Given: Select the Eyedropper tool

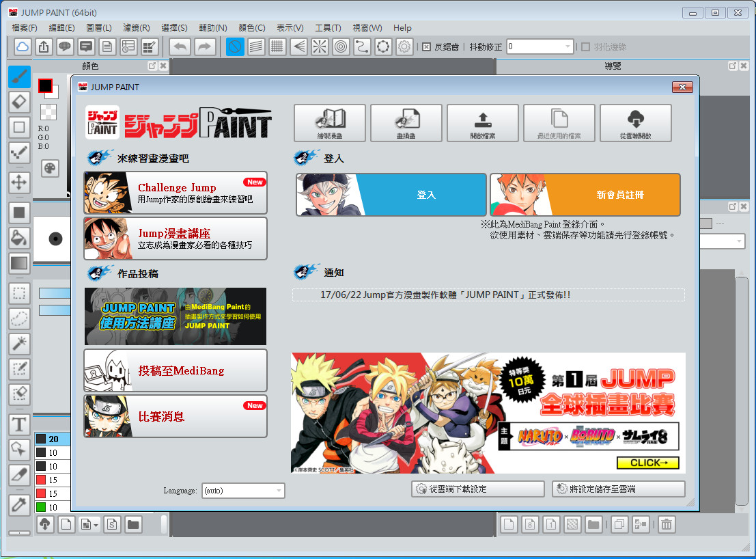Looking at the screenshot, I should tap(19, 505).
